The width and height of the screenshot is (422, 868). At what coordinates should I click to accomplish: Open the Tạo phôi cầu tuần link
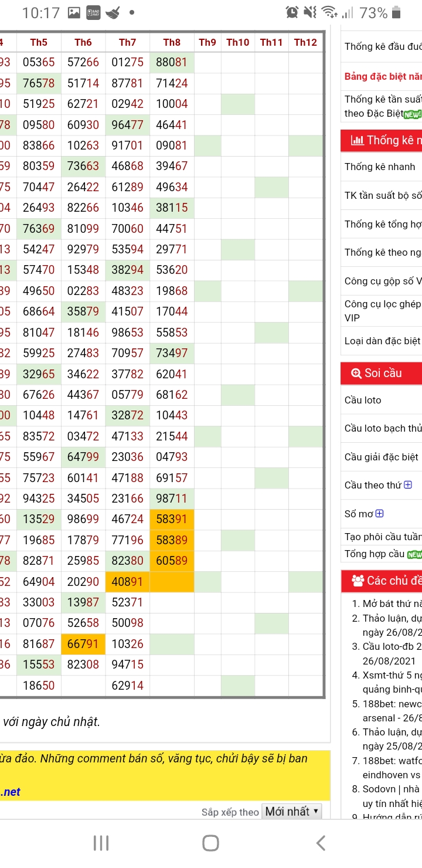pyautogui.click(x=383, y=537)
